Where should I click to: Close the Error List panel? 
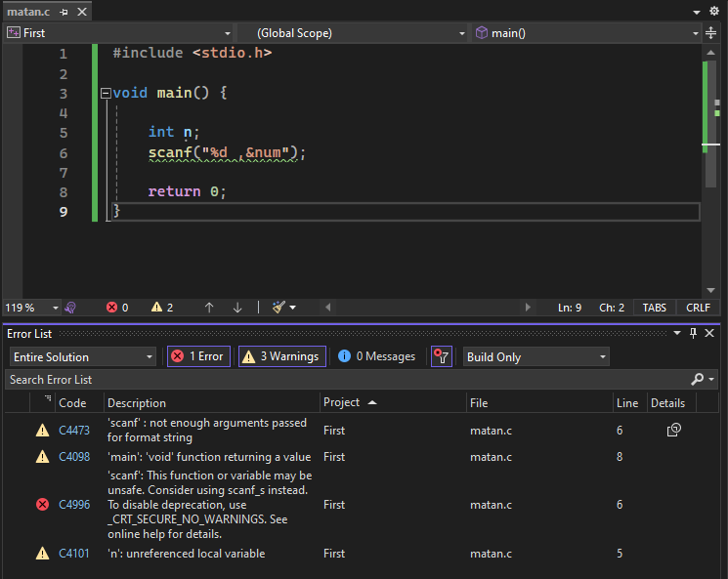pyautogui.click(x=709, y=333)
